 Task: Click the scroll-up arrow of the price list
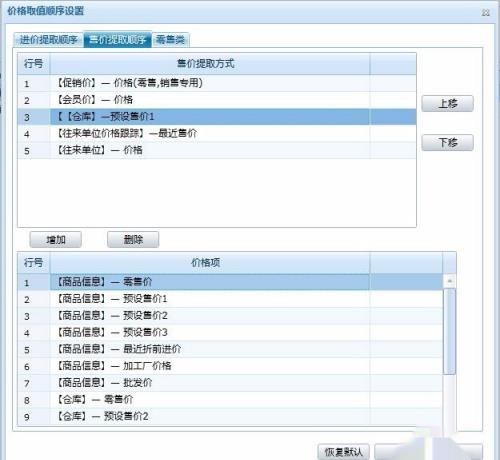(x=449, y=281)
